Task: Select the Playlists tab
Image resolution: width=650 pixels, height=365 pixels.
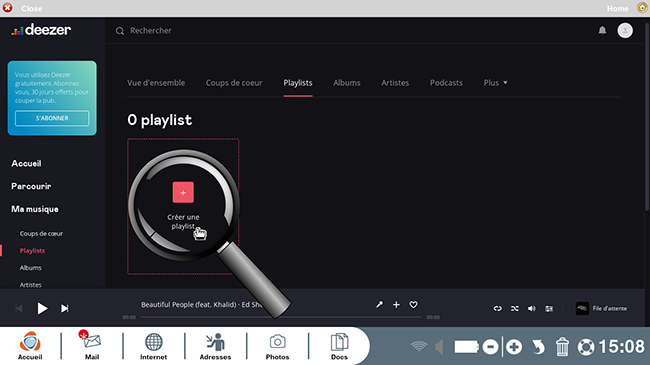Action: coord(298,83)
